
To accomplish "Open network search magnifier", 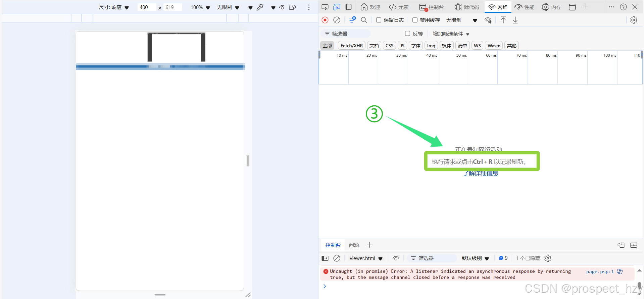I will [364, 20].
